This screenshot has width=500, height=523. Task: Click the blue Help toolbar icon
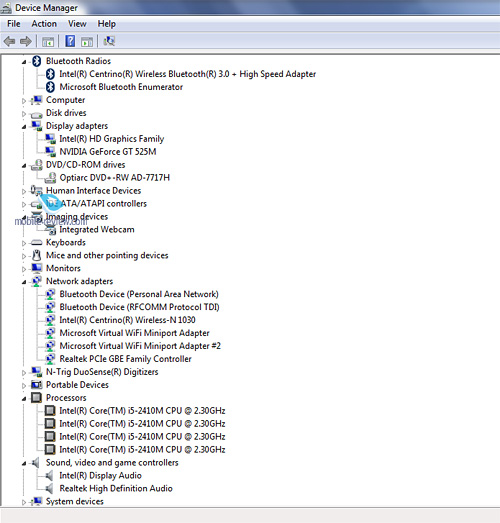(x=70, y=41)
